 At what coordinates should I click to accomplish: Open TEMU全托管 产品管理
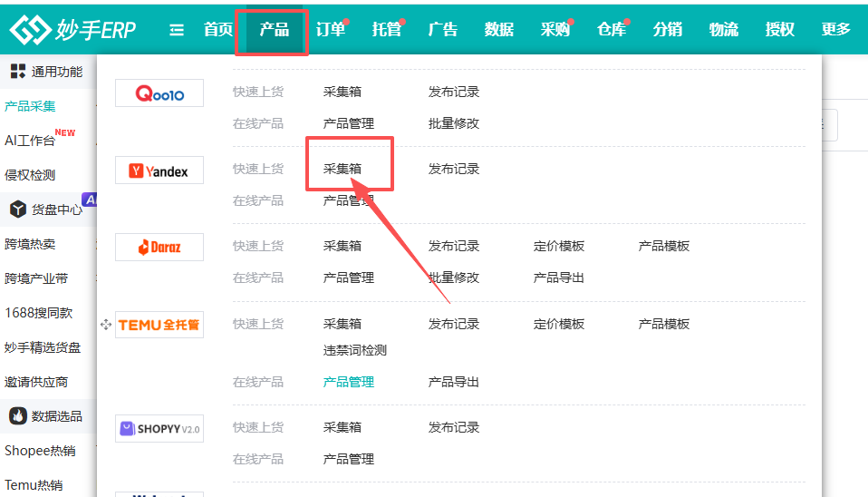click(349, 382)
